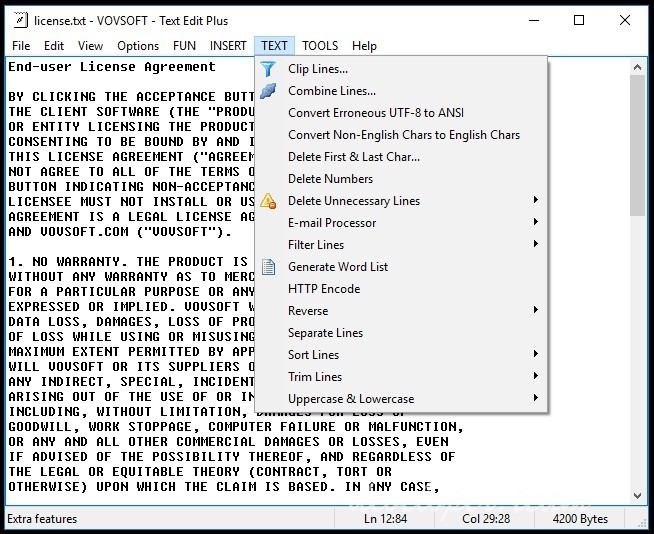Expand the Sort Lines submenu arrow
Image resolution: width=654 pixels, height=534 pixels.
[536, 354]
